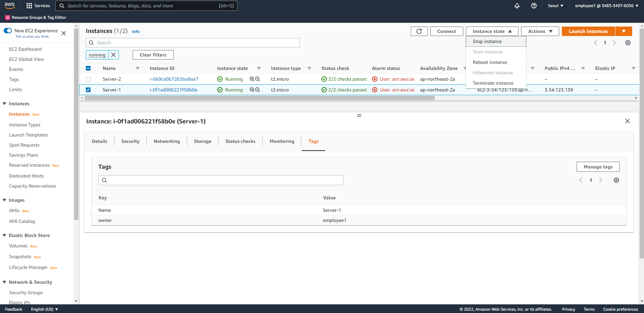Focus the instances Search field
Image resolution: width=644 pixels, height=313 pixels.
(x=193, y=43)
